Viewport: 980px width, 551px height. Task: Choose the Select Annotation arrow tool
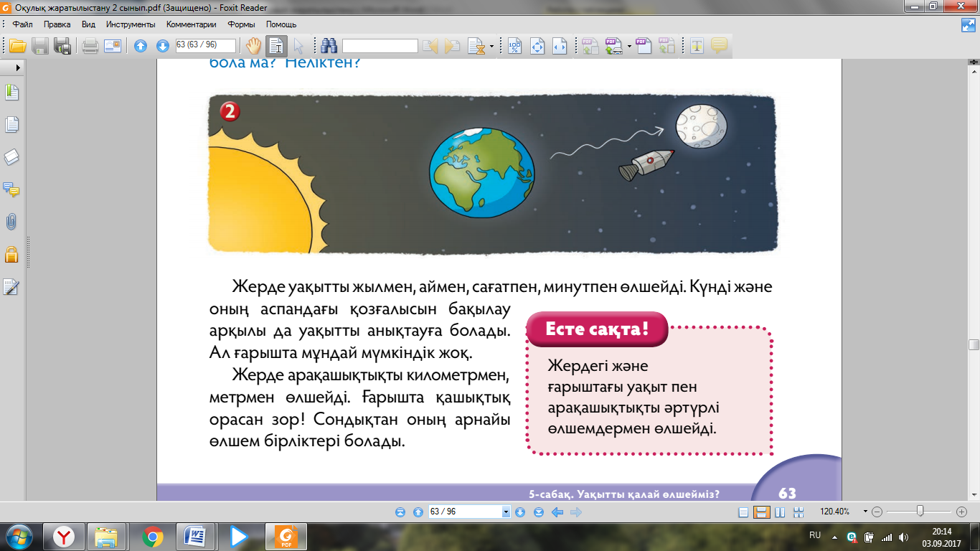[298, 46]
